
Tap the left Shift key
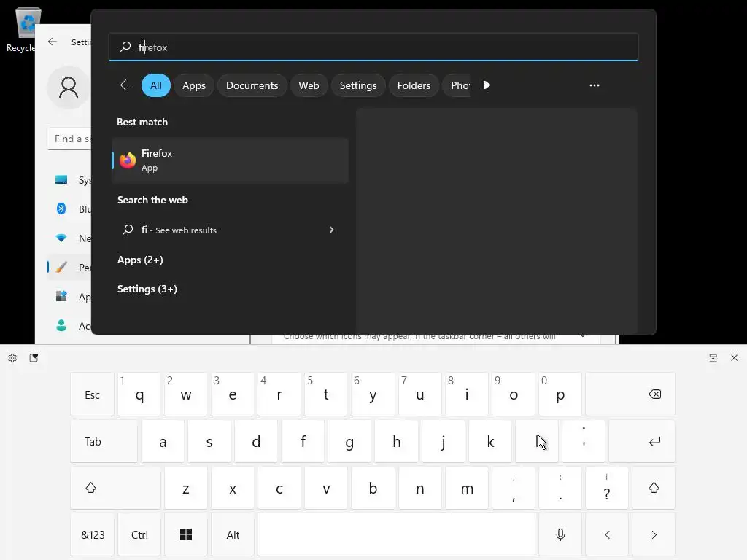[115, 488]
